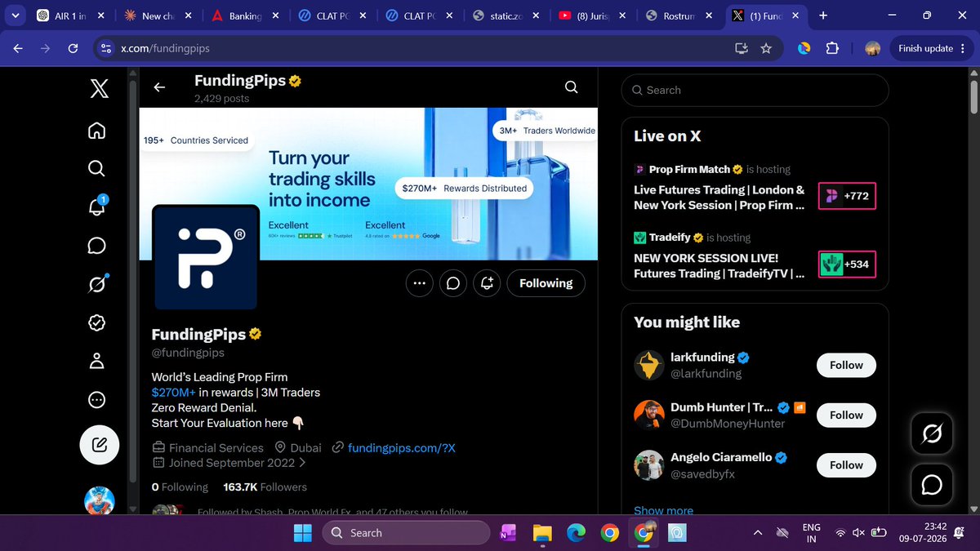Click the address bar URL
The height and width of the screenshot is (551, 980).
click(x=166, y=48)
